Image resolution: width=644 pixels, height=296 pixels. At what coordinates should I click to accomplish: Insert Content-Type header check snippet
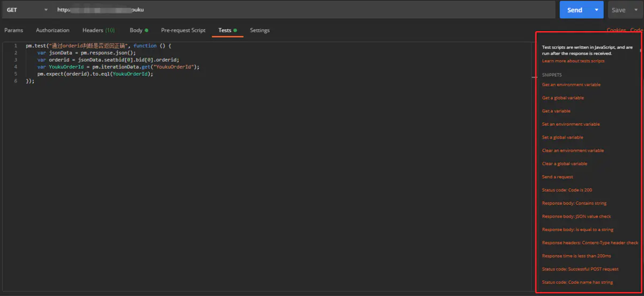tap(590, 243)
